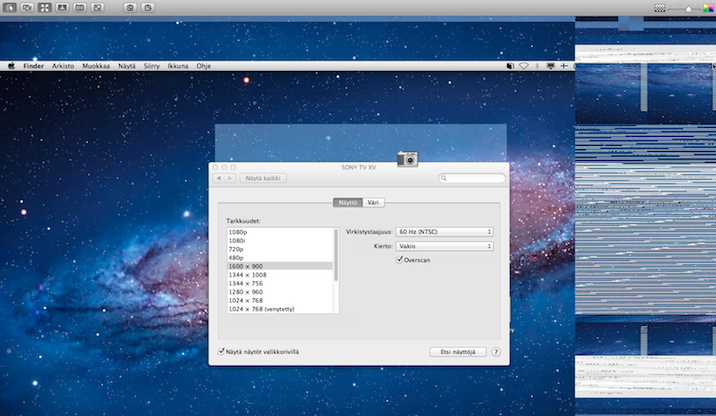Screen dimensions: 716x416
Task: Click the displays icon in the menu bar
Action: pos(551,65)
